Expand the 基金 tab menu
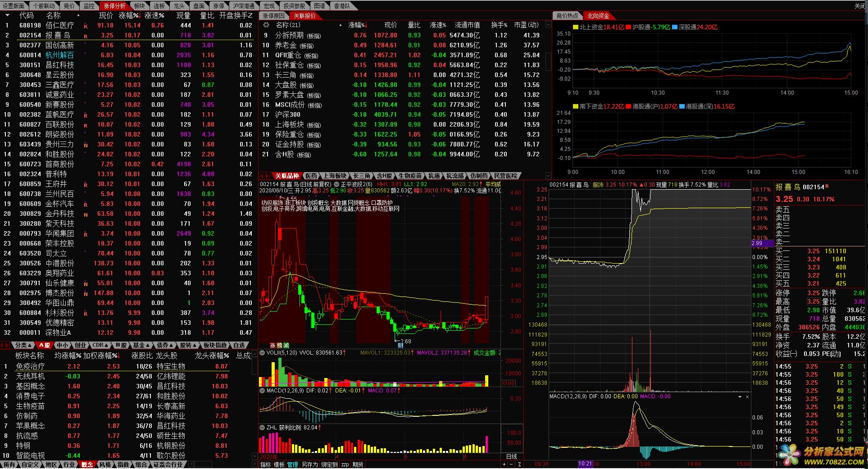868x469 pixels. 141,345
